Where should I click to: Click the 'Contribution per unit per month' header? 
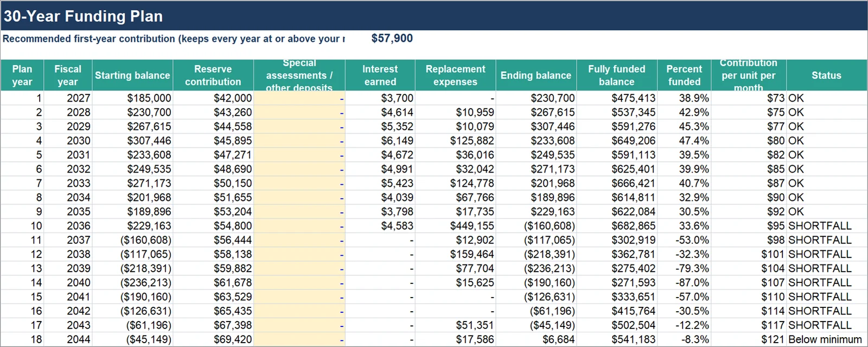(749, 75)
